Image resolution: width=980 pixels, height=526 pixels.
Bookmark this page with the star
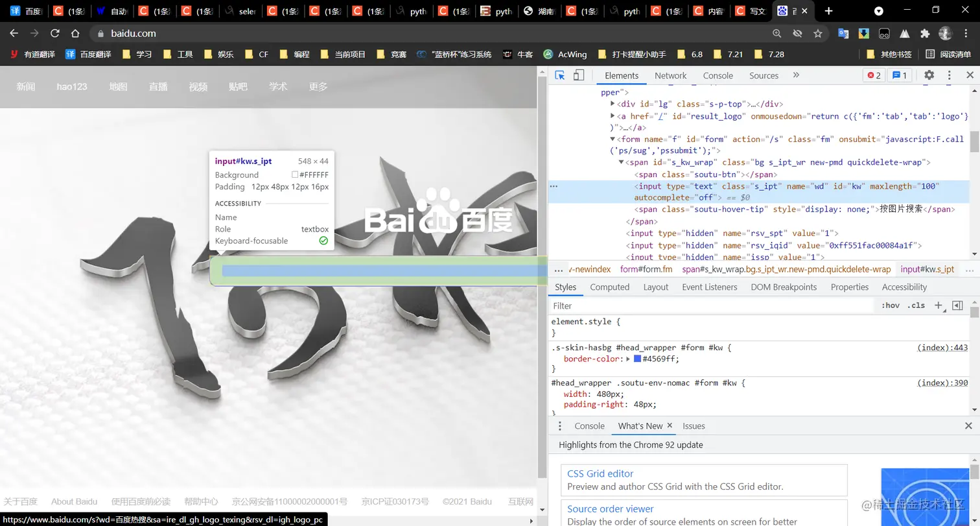point(818,33)
